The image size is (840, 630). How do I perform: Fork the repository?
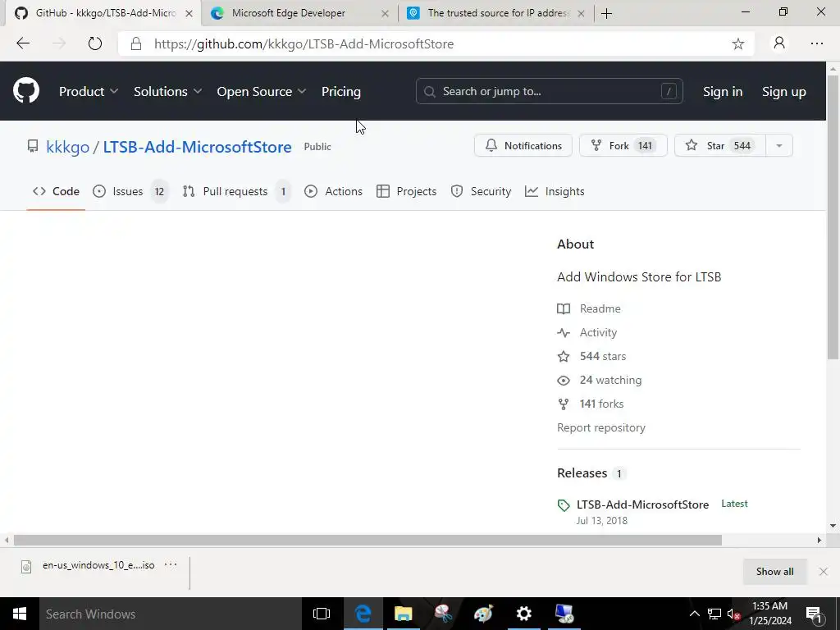[623, 146]
